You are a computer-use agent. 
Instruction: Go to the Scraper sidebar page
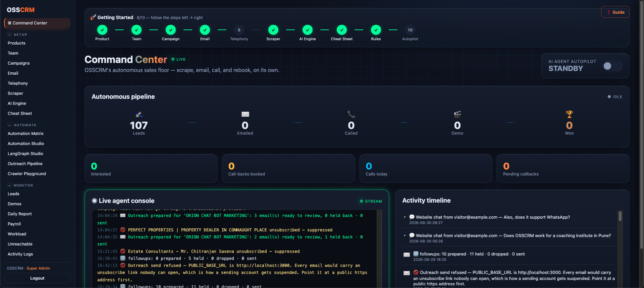click(x=37, y=93)
